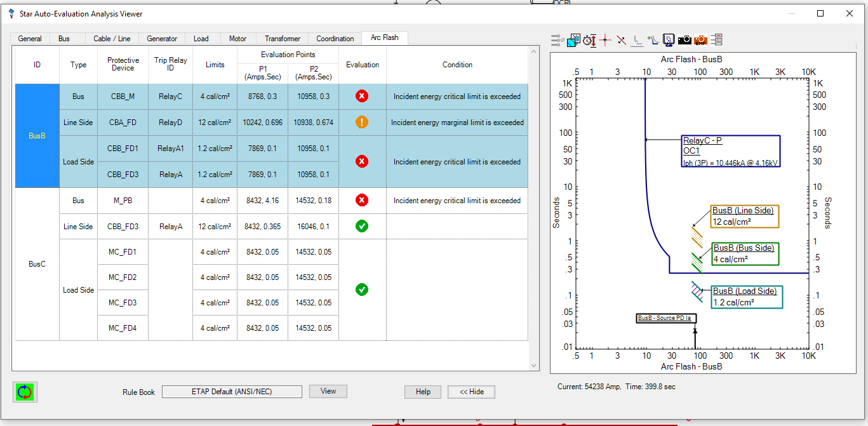Click orange warning icon in CBA_FD row

(x=362, y=123)
